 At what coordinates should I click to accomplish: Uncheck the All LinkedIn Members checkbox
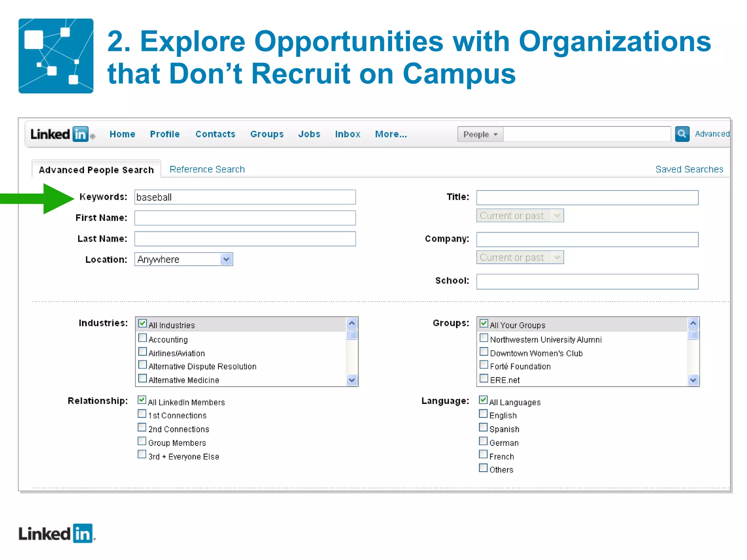tap(142, 400)
